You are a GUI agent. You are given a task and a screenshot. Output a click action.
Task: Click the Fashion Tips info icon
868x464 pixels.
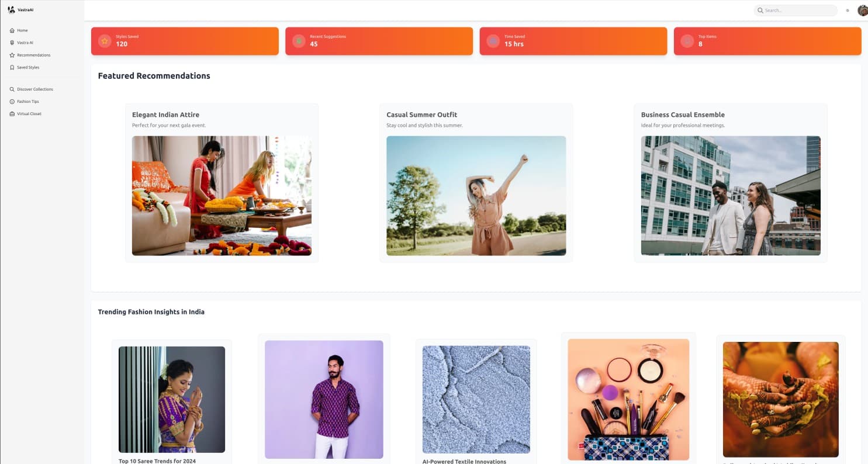click(x=12, y=102)
